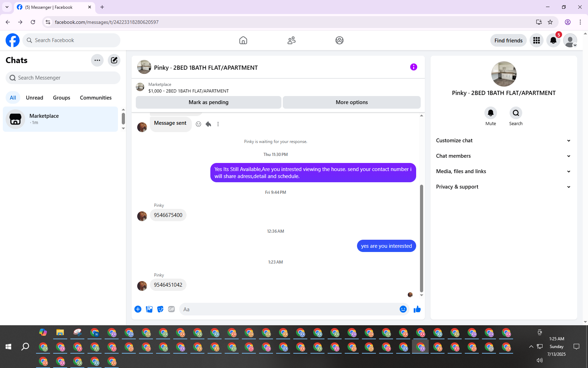The width and height of the screenshot is (588, 368).
Task: Click 'yes are you interested' message
Action: coord(386,246)
